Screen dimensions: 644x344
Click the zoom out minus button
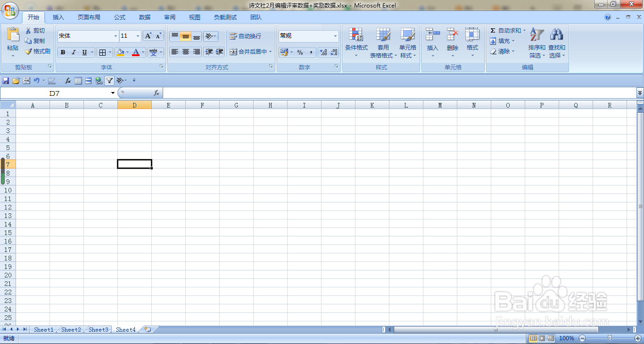[x=582, y=338]
